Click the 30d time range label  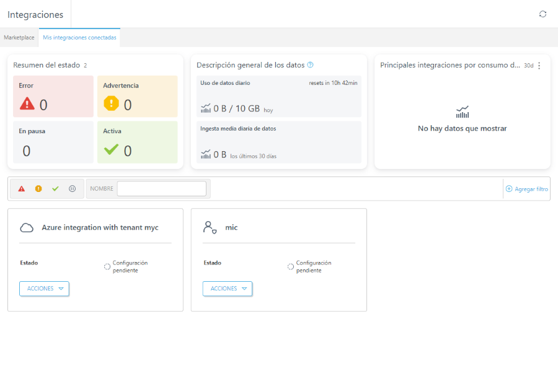[x=528, y=66]
